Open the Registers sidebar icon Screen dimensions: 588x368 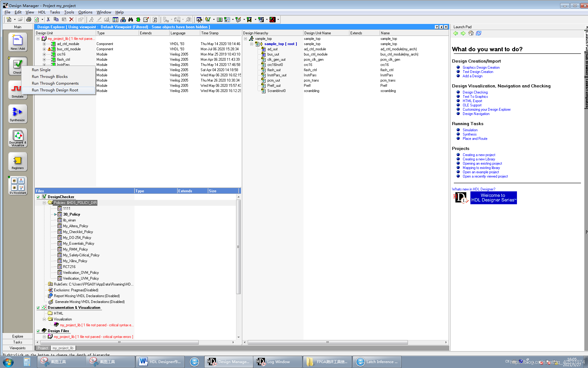click(17, 161)
